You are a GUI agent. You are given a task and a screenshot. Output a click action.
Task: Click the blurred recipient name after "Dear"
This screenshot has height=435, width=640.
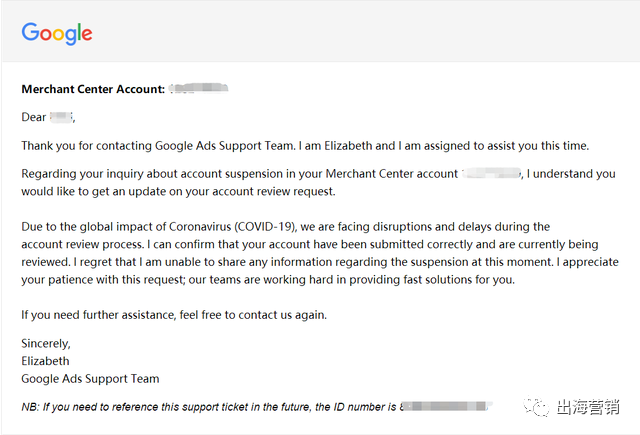[61, 117]
